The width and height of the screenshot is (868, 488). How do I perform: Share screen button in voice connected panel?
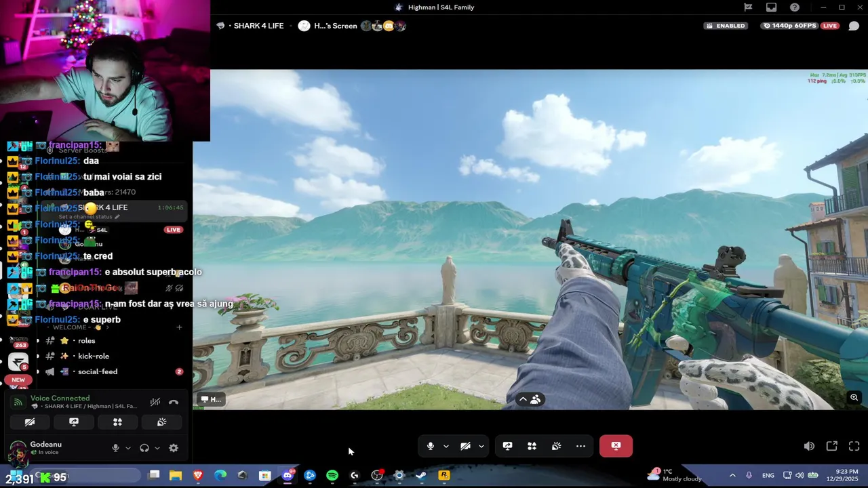(74, 422)
